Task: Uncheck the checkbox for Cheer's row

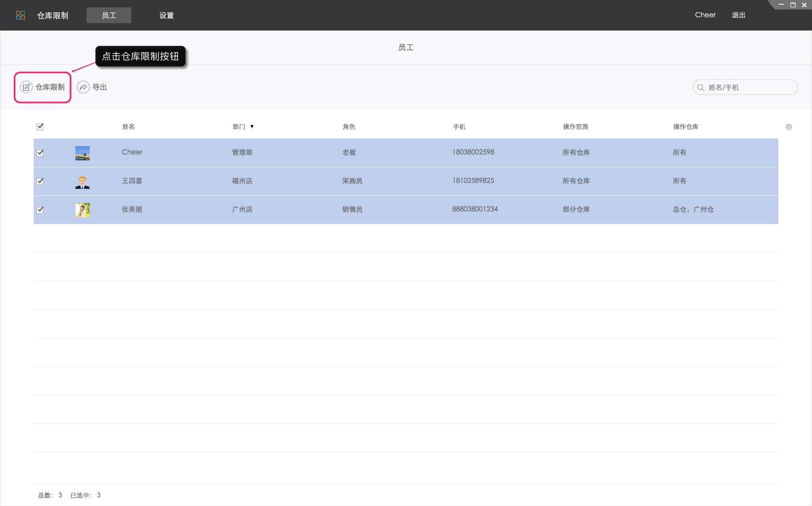Action: click(x=40, y=153)
